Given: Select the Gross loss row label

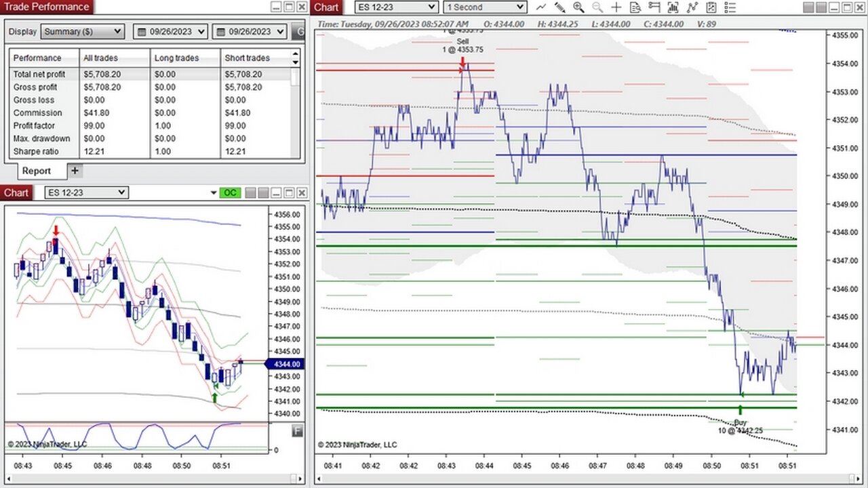Looking at the screenshot, I should click(34, 100).
